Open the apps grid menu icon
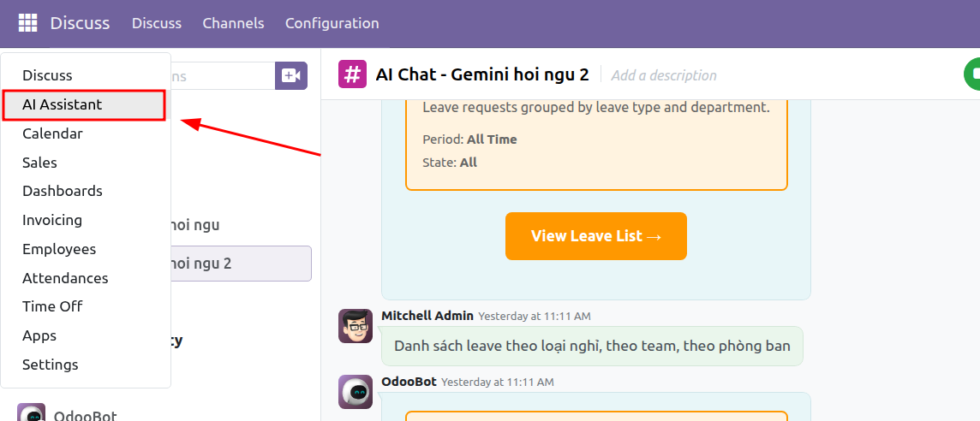Viewport: 980px width, 421px height. tap(27, 23)
